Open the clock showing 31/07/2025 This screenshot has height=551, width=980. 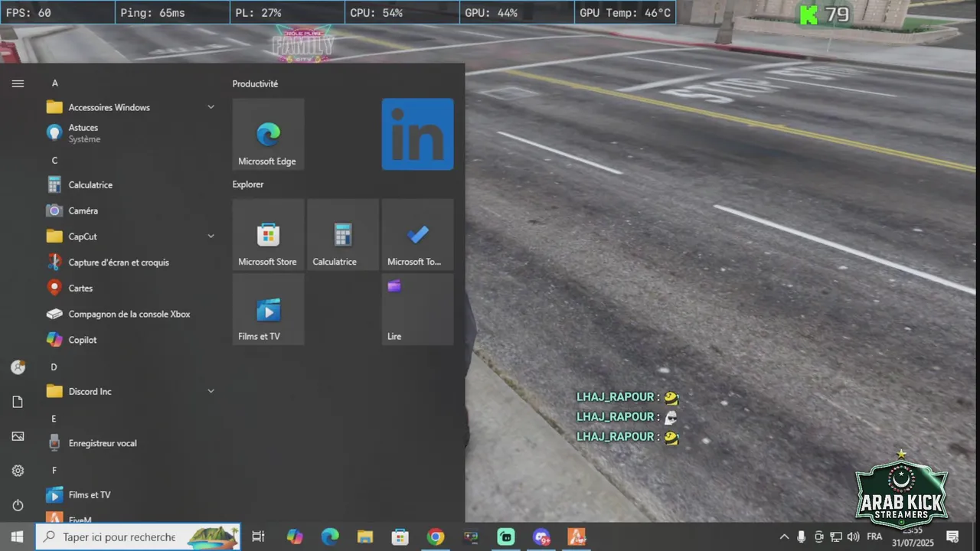[913, 536]
